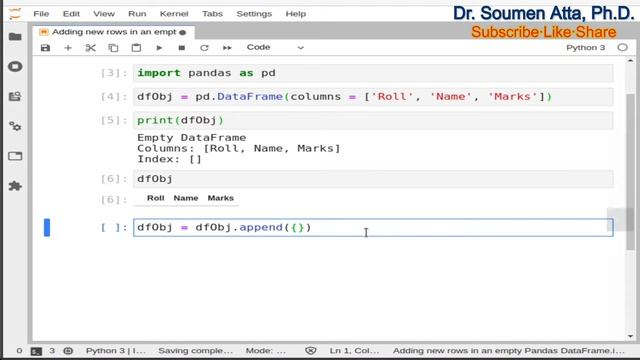
Task: Click the cell [6] containing dfObj
Action: [x=373, y=179]
